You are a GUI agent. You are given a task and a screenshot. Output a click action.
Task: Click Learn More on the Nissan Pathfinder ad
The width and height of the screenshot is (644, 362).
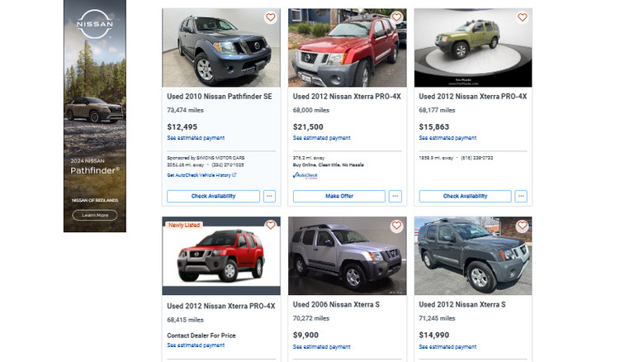coord(95,215)
